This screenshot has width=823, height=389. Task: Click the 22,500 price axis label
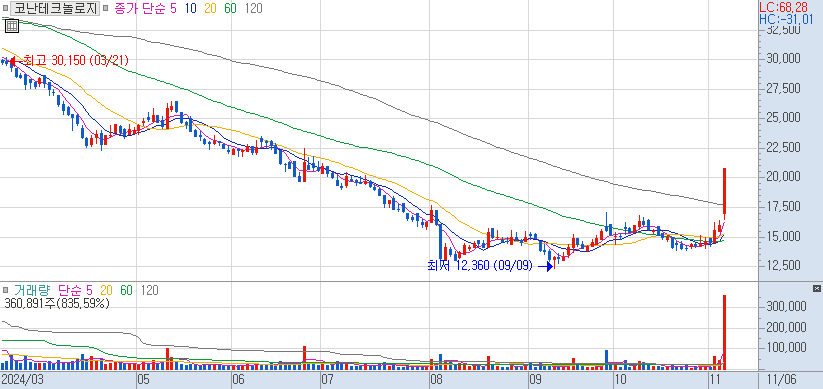pos(783,148)
